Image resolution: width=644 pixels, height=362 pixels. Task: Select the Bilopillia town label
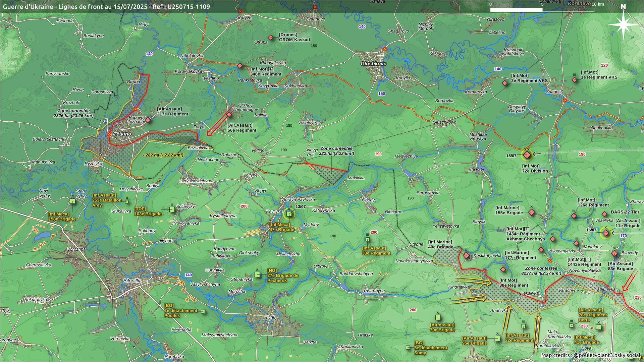tap(132, 281)
